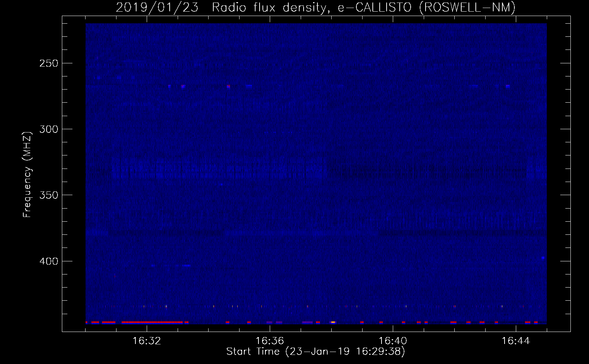
Task: Click the 'Frequency (MHZ)' axis label
Action: (27, 174)
